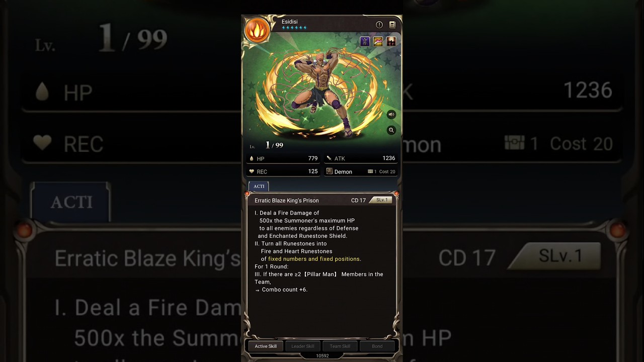Open the Team Skill tab

click(x=340, y=346)
